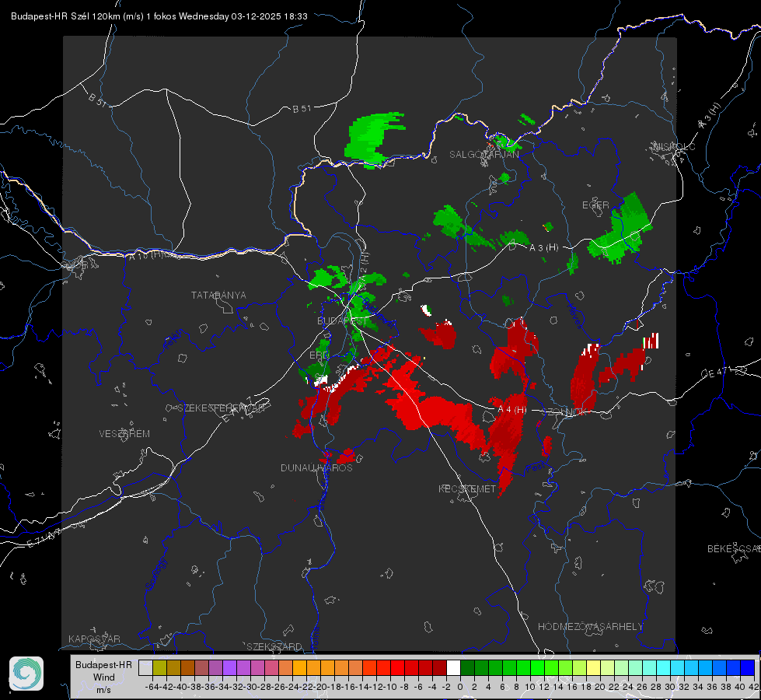This screenshot has height=700, width=761.
Task: Pick the dark green swatch between 0 and 2
Action: point(467,667)
